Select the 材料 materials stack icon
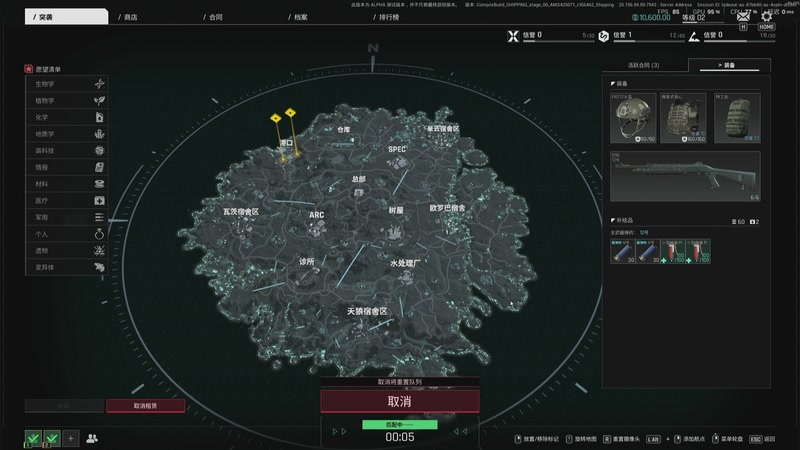 (x=99, y=184)
